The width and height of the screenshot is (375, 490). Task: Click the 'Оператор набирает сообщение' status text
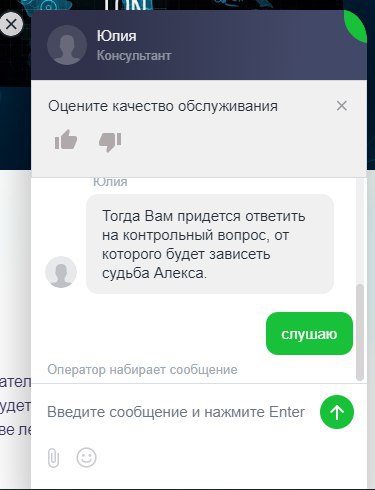[x=142, y=369]
